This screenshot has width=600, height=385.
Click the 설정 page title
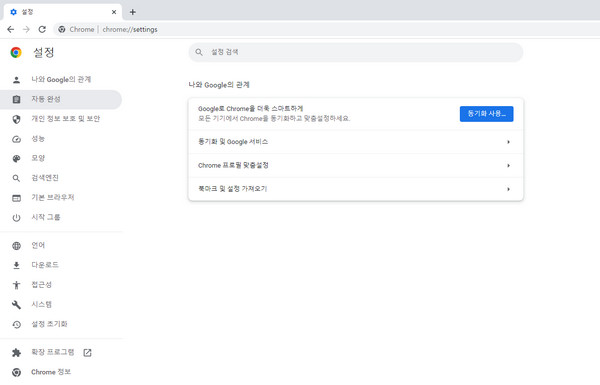tap(44, 52)
